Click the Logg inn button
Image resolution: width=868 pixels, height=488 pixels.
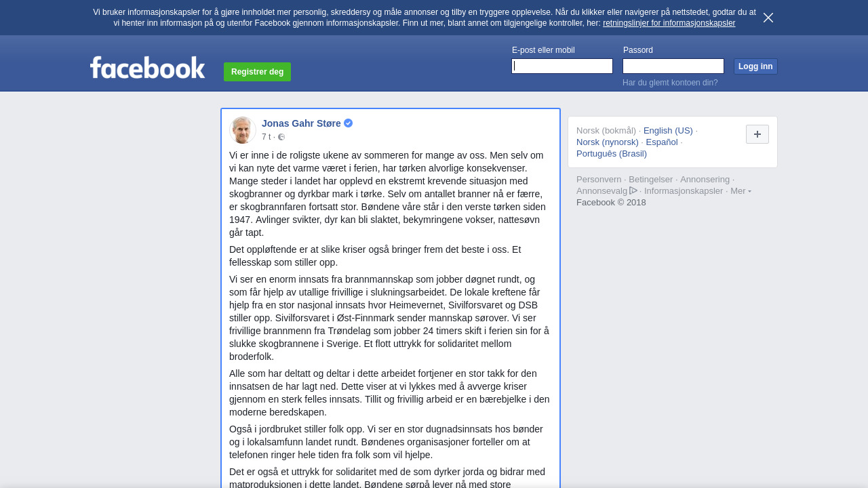pos(755,66)
